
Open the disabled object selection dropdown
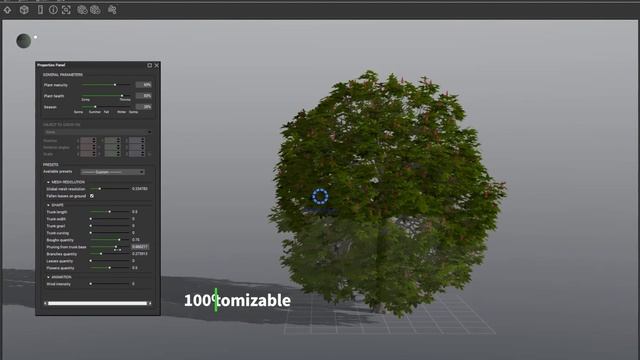(98, 132)
